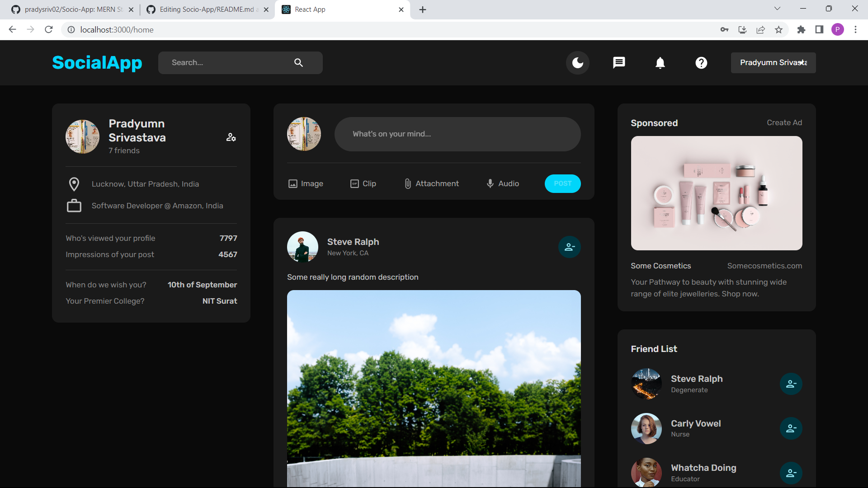Open the Create Ad link
Image resolution: width=868 pixels, height=488 pixels.
(x=784, y=122)
